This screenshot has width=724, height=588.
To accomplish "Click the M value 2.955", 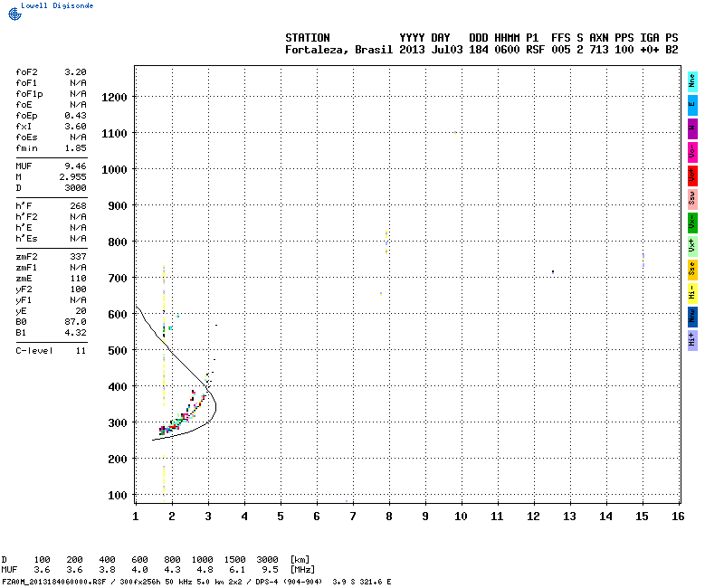I will (x=72, y=177).
